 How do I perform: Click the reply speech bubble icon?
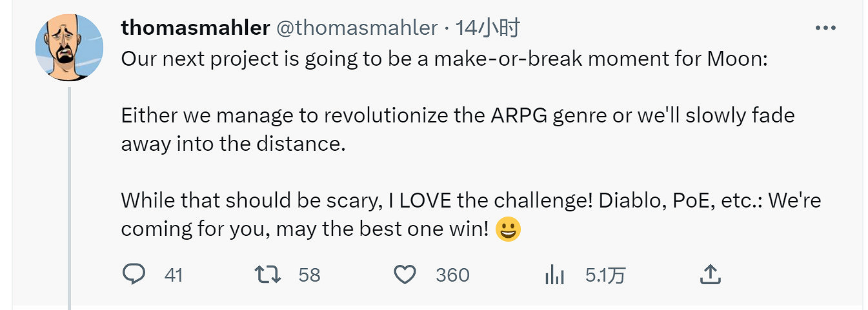pos(134,275)
